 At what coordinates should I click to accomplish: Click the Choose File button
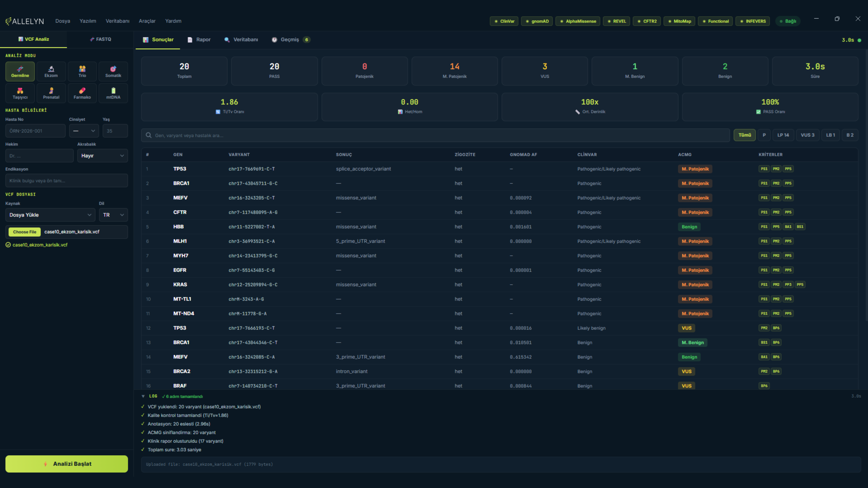[25, 232]
